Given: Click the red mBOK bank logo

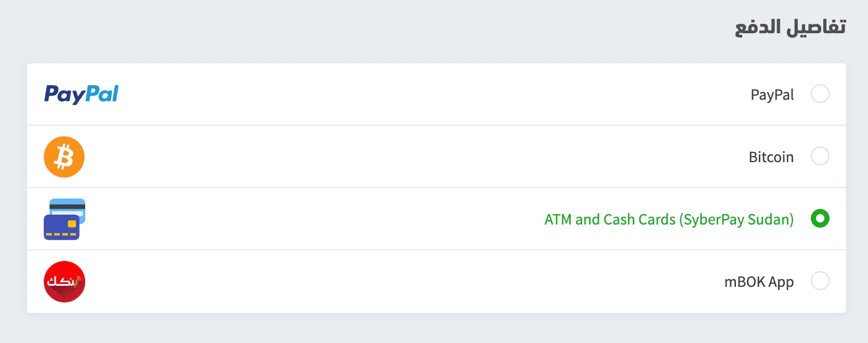Looking at the screenshot, I should (64, 281).
